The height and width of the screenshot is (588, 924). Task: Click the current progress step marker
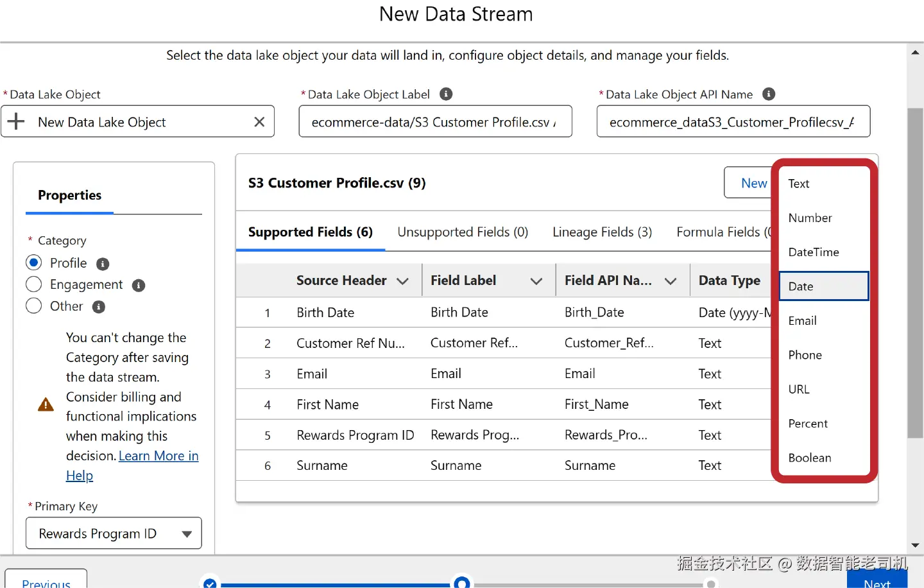pyautogui.click(x=462, y=582)
